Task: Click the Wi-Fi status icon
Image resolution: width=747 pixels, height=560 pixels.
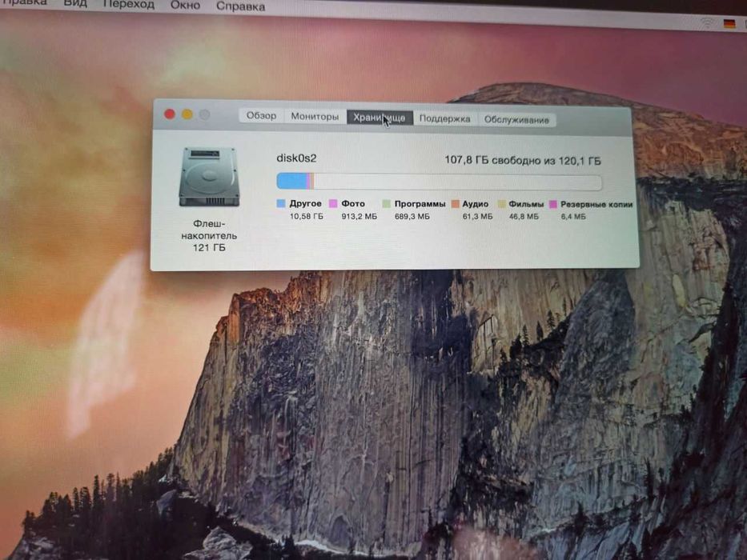Action: point(708,22)
